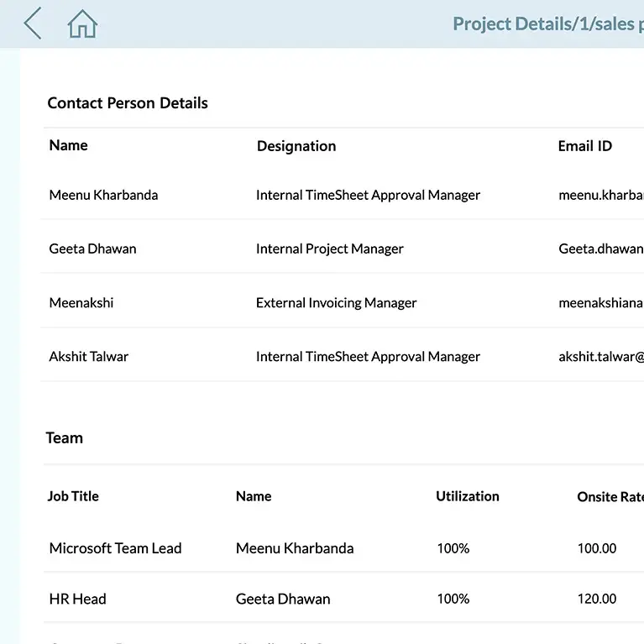Select the Microsoft Team Lead row
The image size is (644, 644).
pos(115,548)
